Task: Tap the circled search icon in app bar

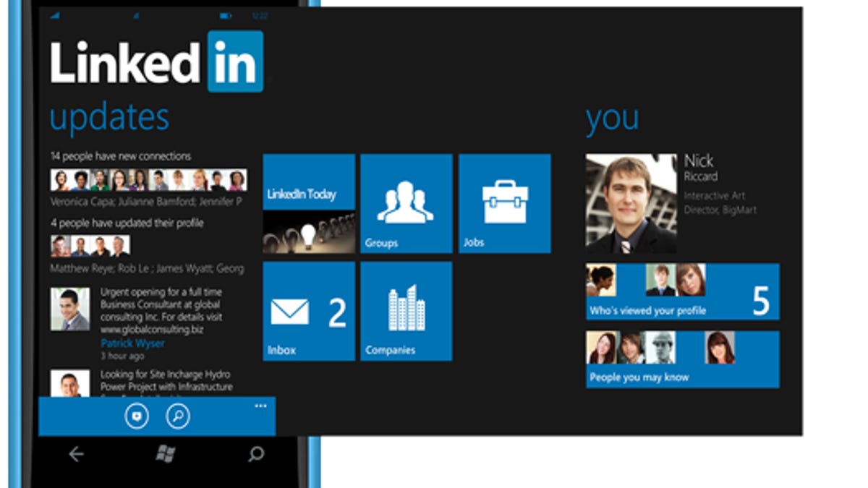Action: [x=177, y=416]
